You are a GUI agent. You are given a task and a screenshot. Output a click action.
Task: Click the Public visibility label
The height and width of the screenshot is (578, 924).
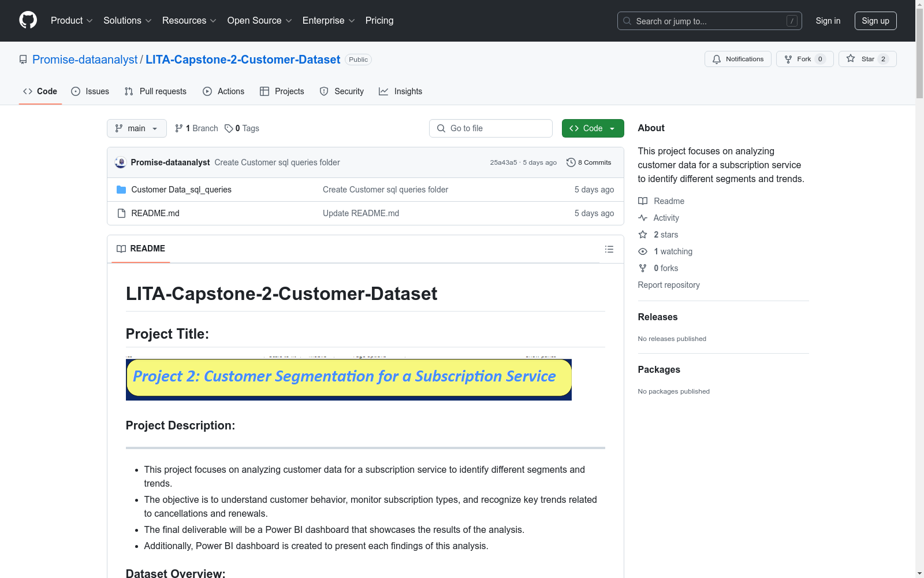coord(358,60)
